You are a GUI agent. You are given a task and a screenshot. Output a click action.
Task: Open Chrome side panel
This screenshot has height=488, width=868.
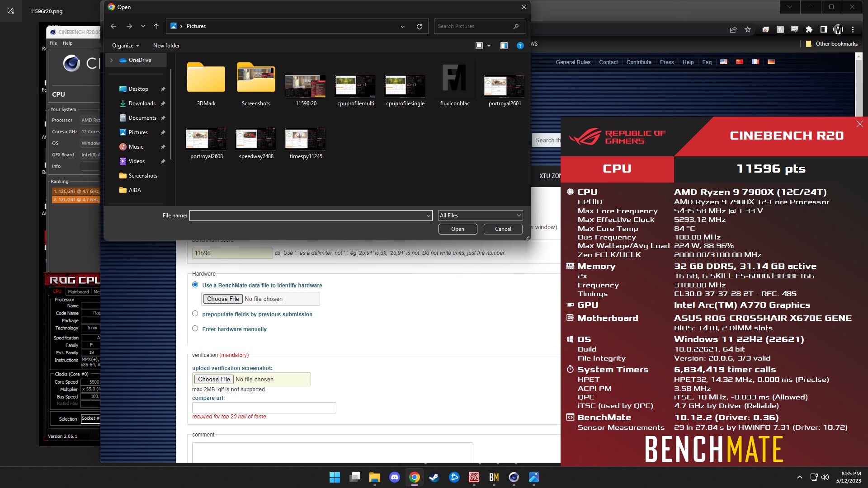coord(824,29)
